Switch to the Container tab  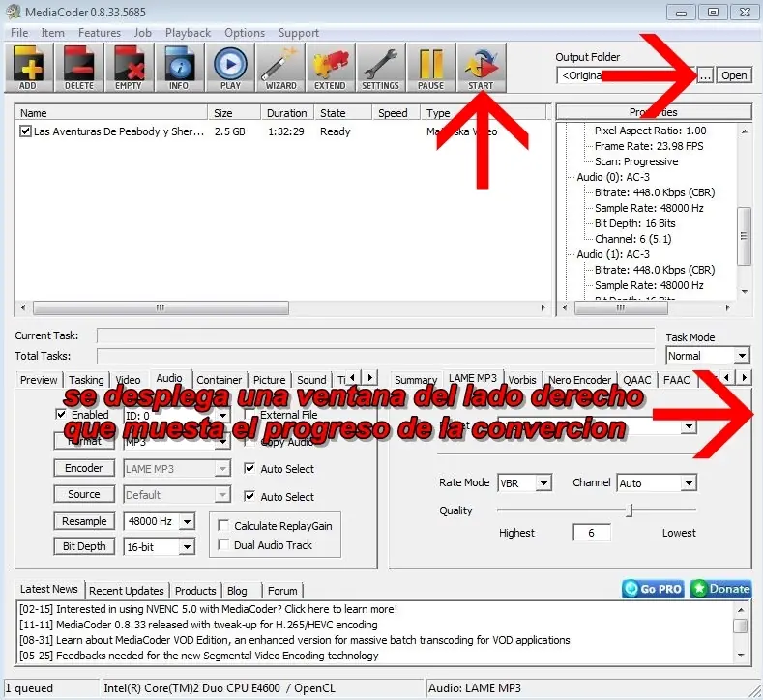[x=219, y=380]
